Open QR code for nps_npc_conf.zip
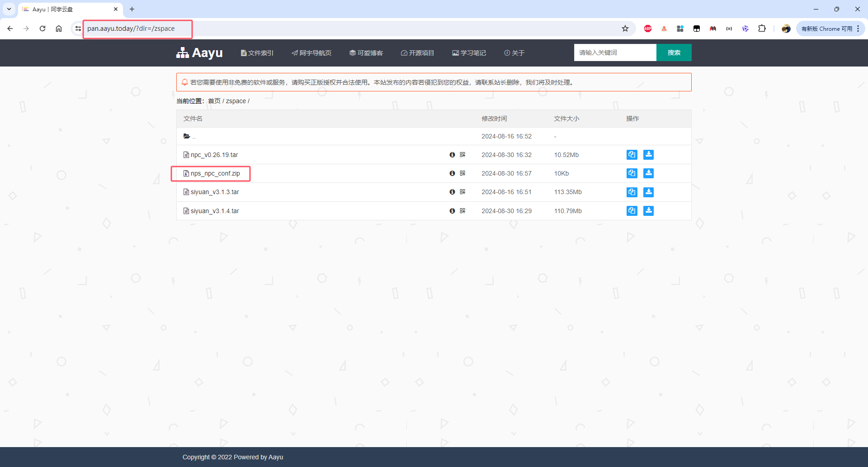Viewport: 868px width, 467px height. (x=462, y=173)
